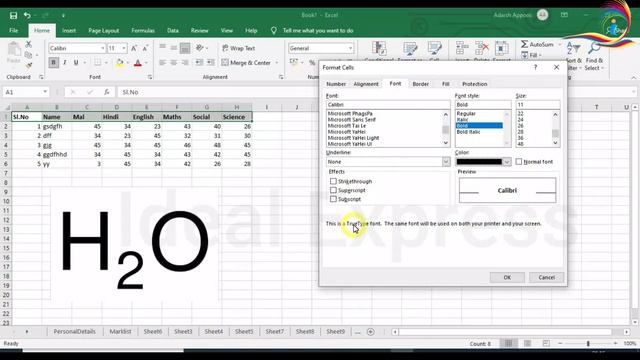640x360 pixels.
Task: Expand the Merge & Center dropdown arrow
Action: click(x=277, y=62)
